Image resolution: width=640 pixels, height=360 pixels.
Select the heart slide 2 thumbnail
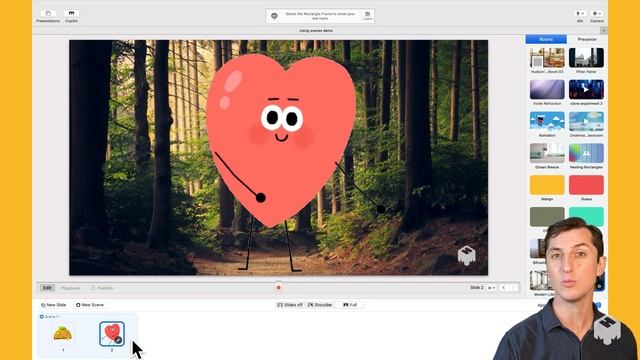112,334
